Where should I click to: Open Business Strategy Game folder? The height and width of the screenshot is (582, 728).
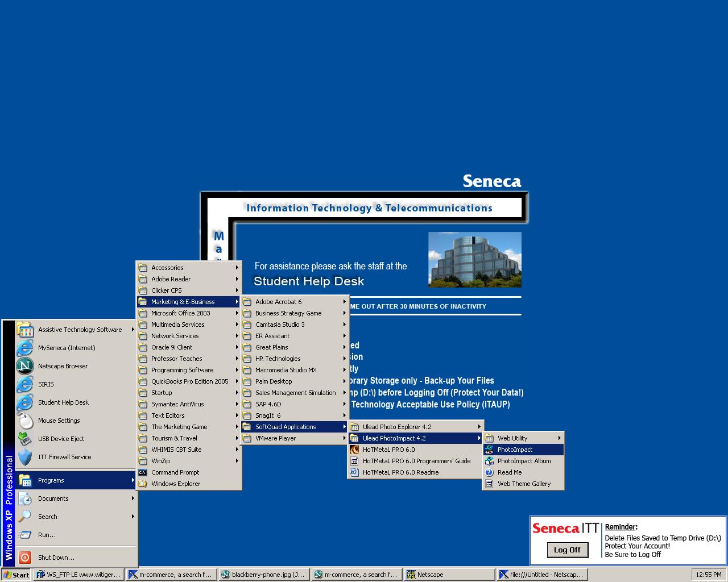click(x=295, y=313)
